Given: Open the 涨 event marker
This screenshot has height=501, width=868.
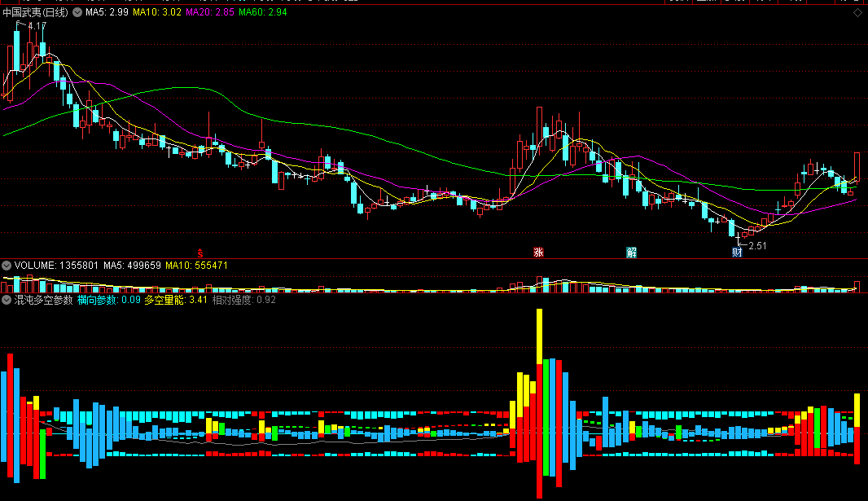Looking at the screenshot, I should tap(538, 253).
